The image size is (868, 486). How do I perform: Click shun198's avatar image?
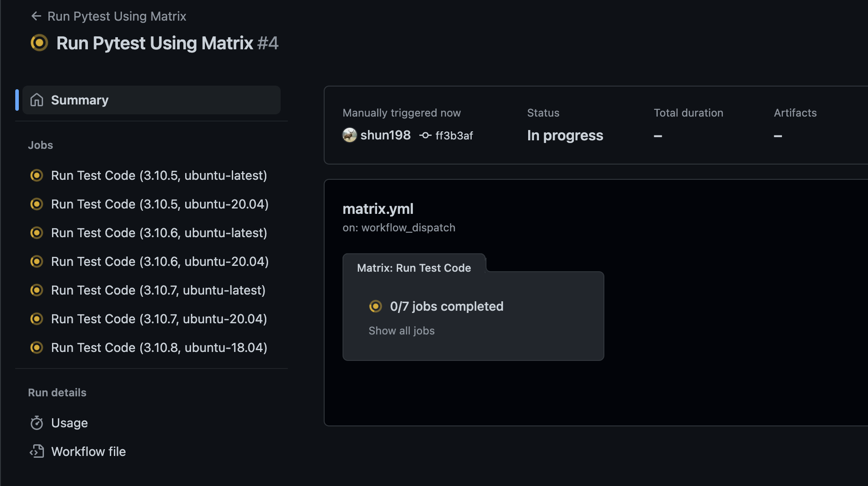pyautogui.click(x=350, y=135)
